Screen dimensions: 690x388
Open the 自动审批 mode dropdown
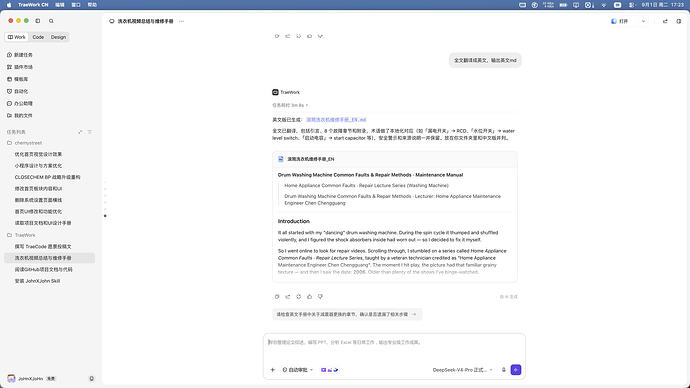pyautogui.click(x=297, y=370)
